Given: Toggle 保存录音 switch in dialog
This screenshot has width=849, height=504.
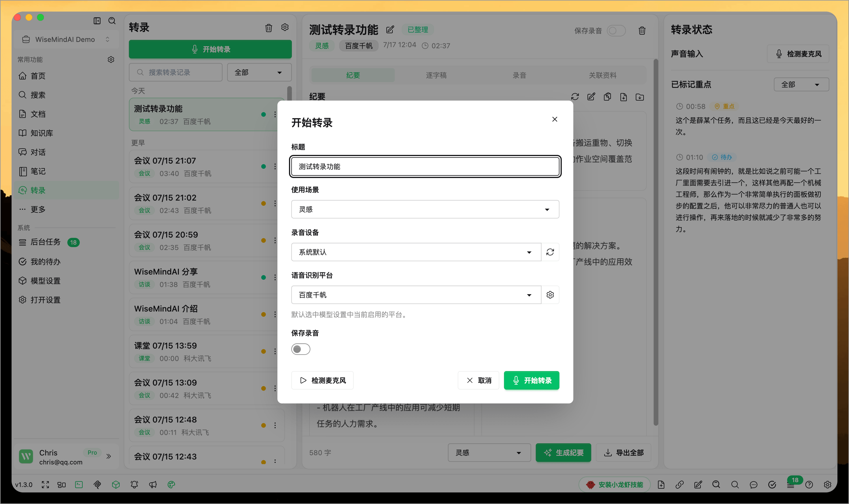Looking at the screenshot, I should [301, 349].
